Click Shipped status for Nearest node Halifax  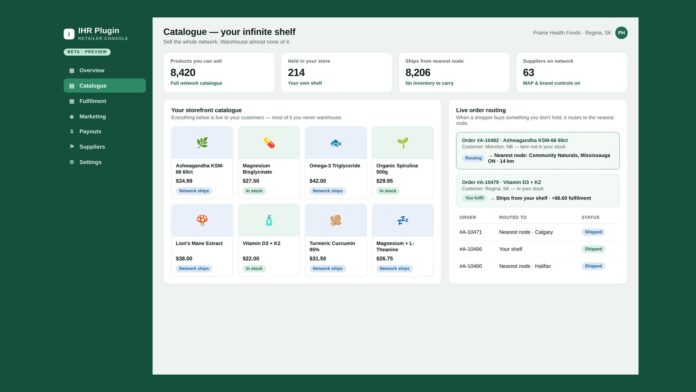click(x=593, y=266)
